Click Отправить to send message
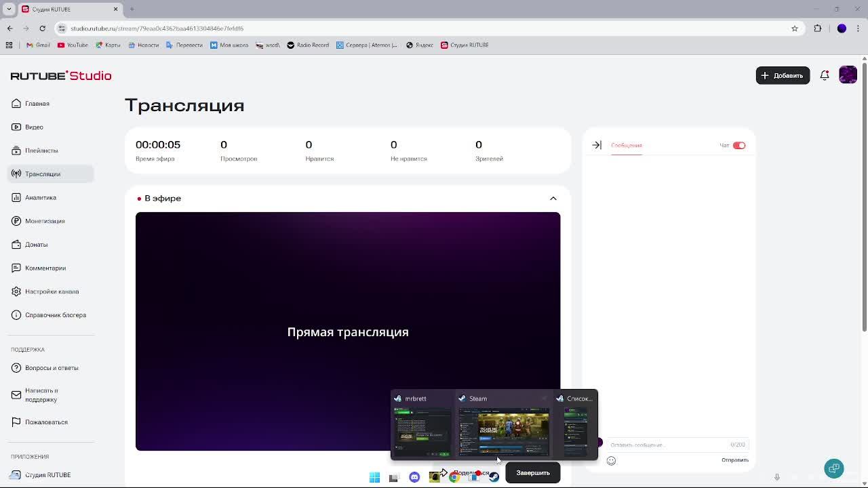The width and height of the screenshot is (868, 488). 735,460
